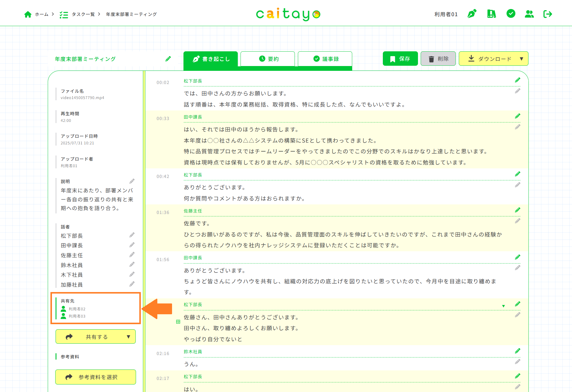Click the 00:42 timestamp marker
572x392 pixels.
163,176
